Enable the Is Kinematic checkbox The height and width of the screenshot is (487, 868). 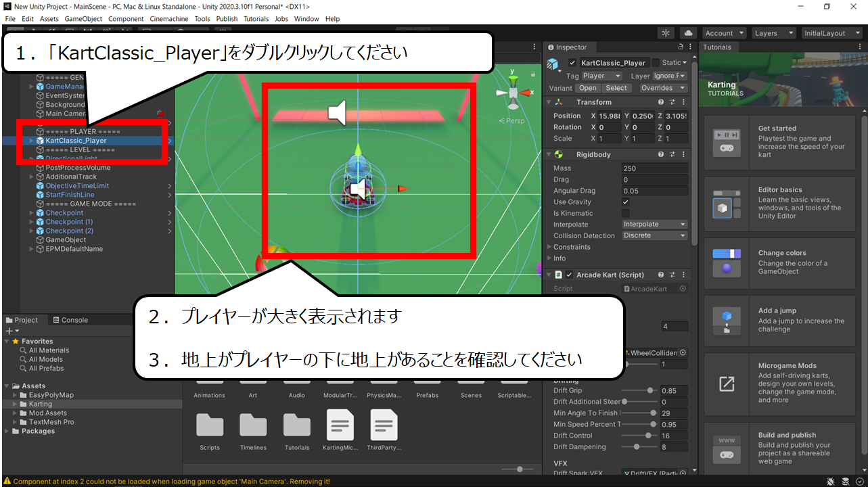point(626,213)
